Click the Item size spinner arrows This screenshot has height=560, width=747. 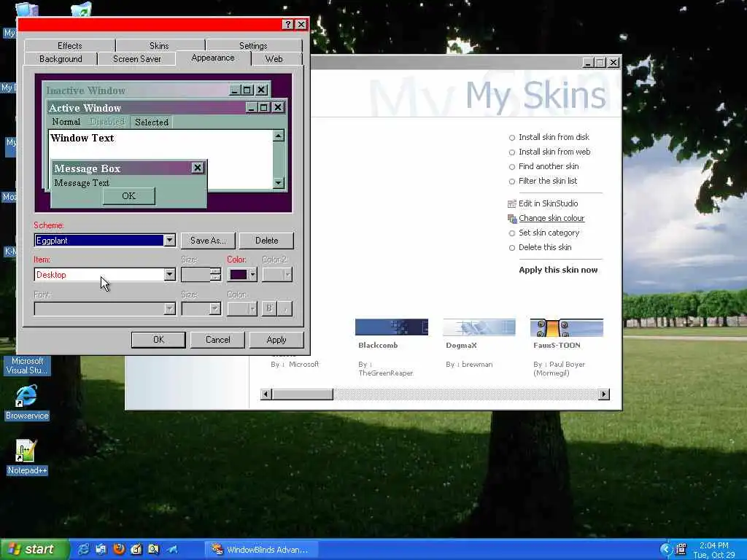(216, 275)
